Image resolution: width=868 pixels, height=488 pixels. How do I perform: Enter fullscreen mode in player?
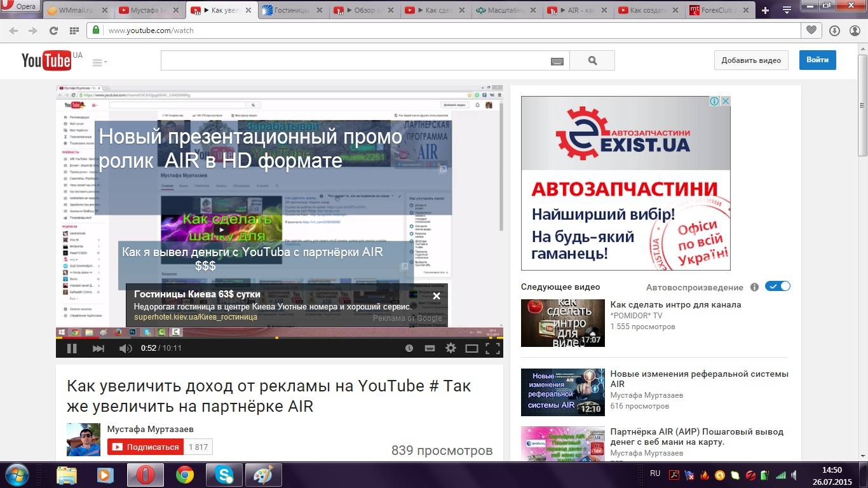[x=492, y=348]
